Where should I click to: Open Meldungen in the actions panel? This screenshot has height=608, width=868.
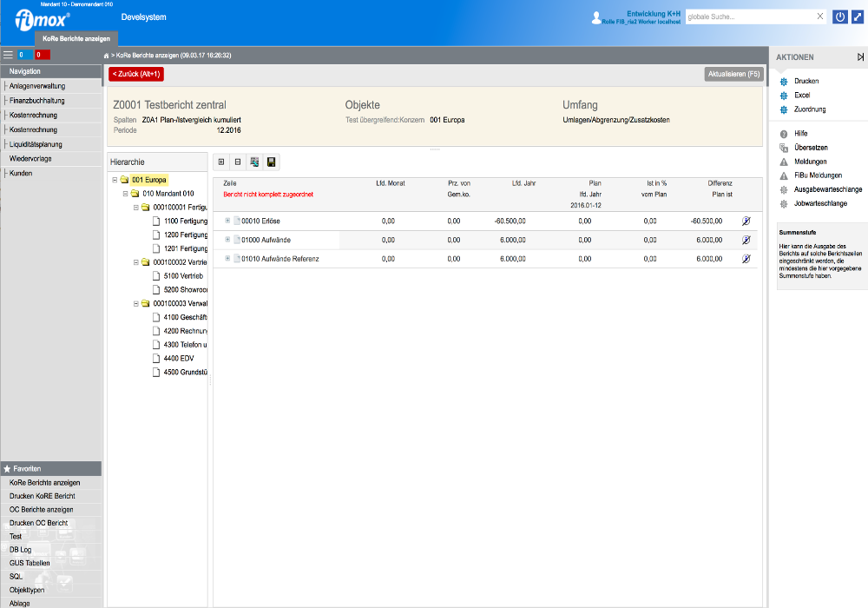coord(810,162)
